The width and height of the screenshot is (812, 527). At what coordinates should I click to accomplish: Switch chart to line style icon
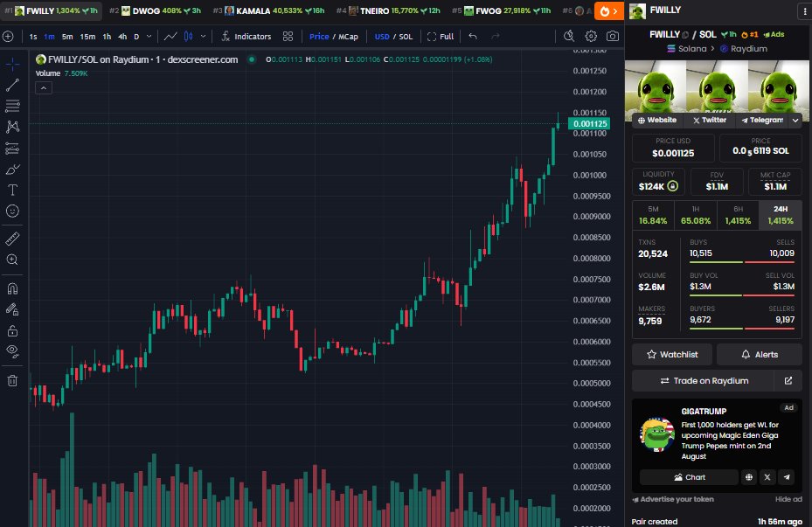170,36
